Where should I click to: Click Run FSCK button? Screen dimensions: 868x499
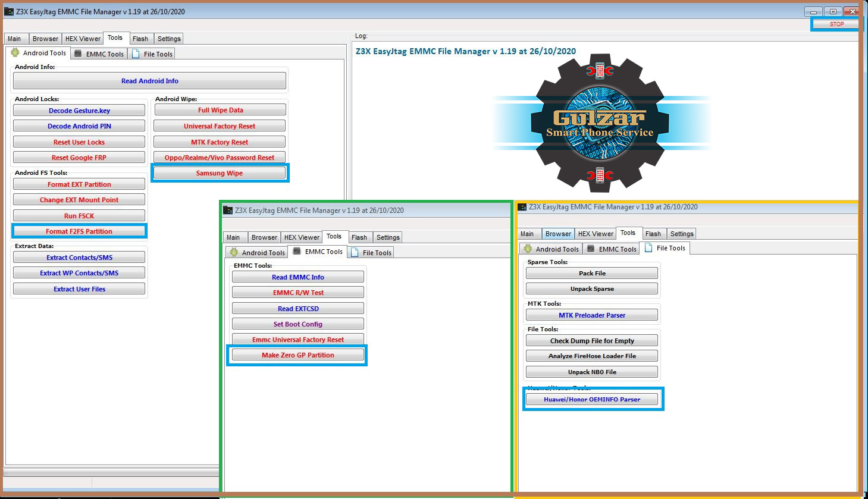(x=79, y=216)
